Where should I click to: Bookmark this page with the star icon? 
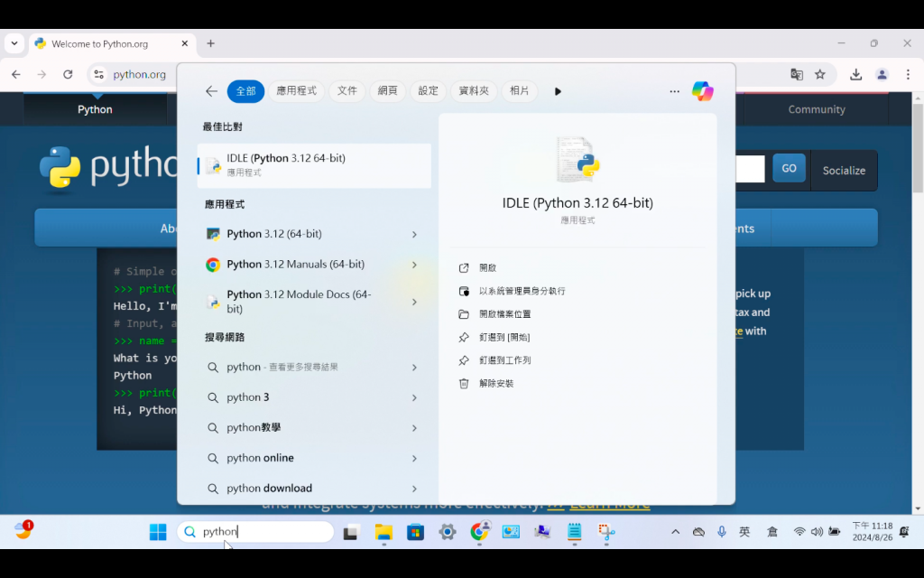[x=819, y=74]
